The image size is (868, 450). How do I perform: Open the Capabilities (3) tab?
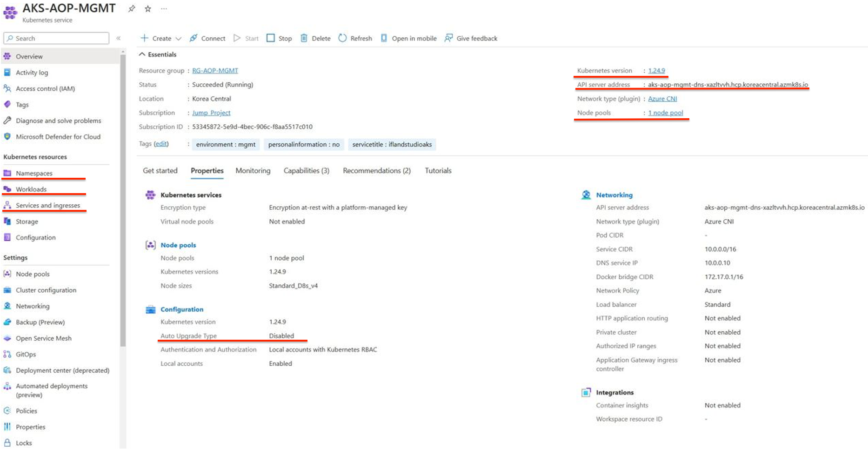click(x=307, y=171)
